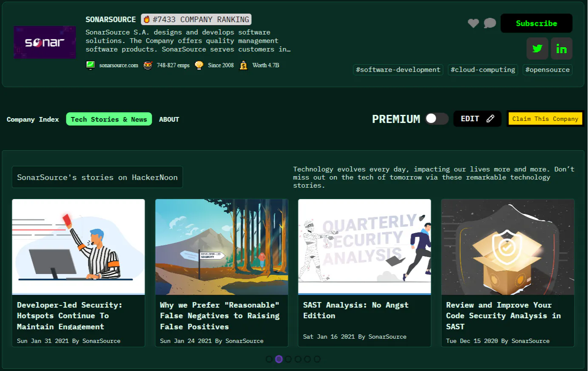Screen dimensions: 588x371
Task: Click the heart like icon
Action: (x=473, y=23)
